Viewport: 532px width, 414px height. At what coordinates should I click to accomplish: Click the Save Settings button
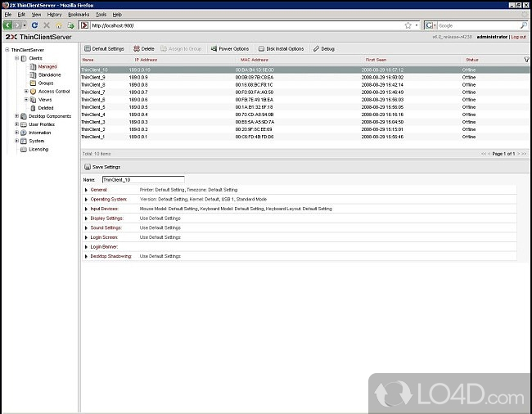tap(102, 167)
